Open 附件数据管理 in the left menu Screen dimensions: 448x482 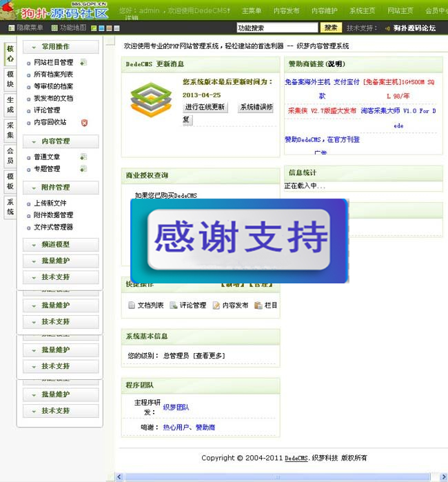(x=53, y=215)
